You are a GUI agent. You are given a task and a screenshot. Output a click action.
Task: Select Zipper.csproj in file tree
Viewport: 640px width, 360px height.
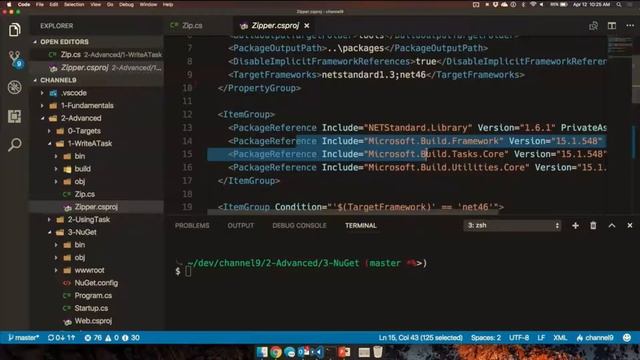click(x=96, y=207)
